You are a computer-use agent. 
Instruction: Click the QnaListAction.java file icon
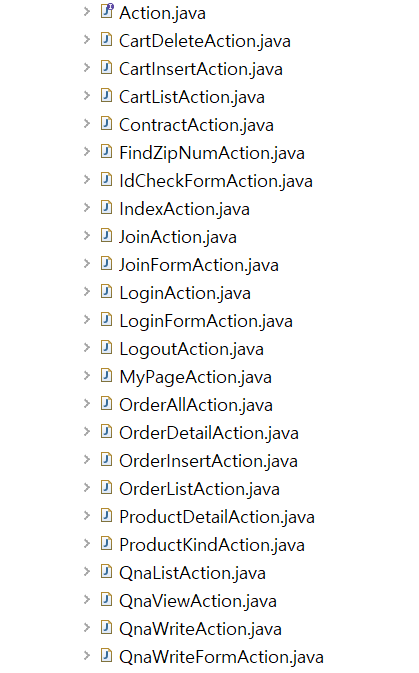coord(106,571)
